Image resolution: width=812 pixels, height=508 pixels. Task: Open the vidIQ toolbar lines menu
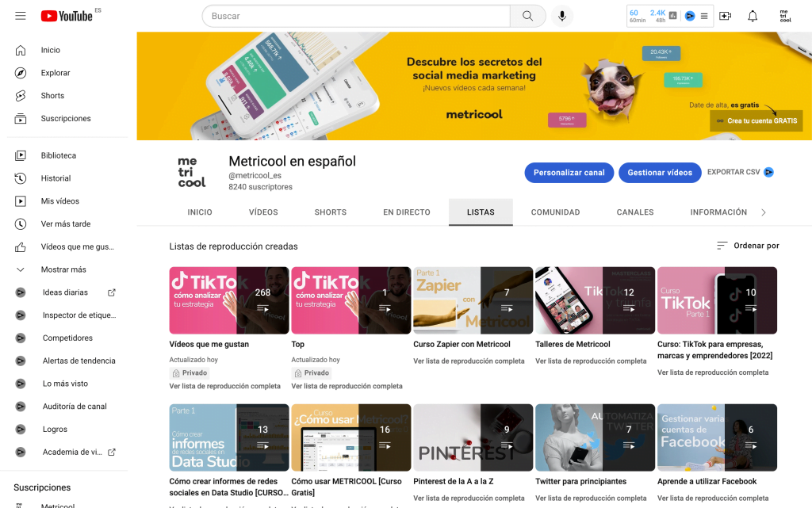click(x=704, y=16)
